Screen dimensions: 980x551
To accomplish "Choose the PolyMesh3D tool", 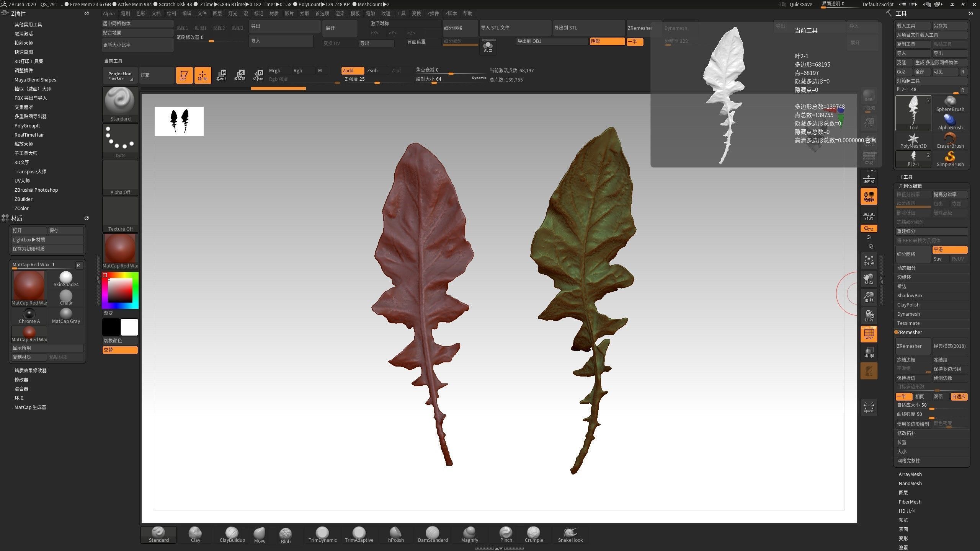I will click(913, 141).
